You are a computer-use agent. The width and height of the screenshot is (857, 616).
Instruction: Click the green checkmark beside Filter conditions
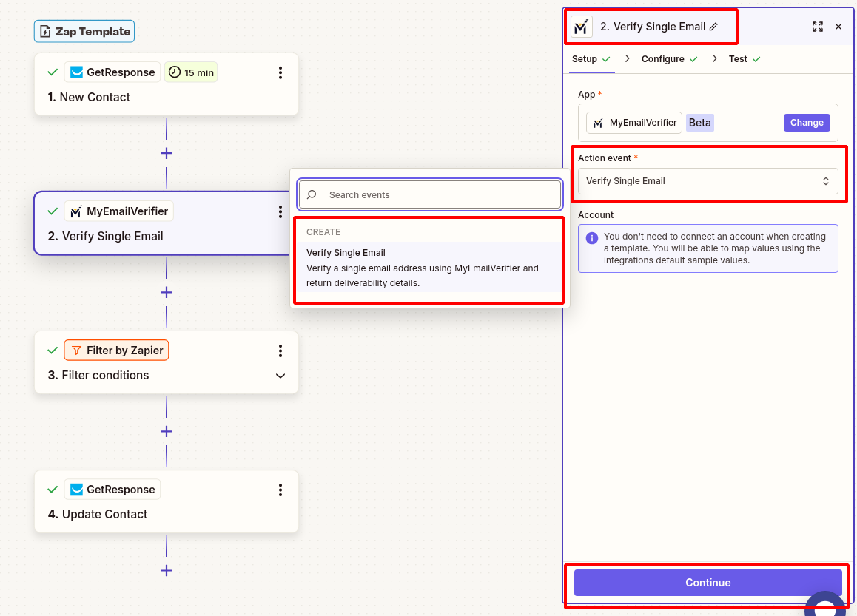(52, 350)
